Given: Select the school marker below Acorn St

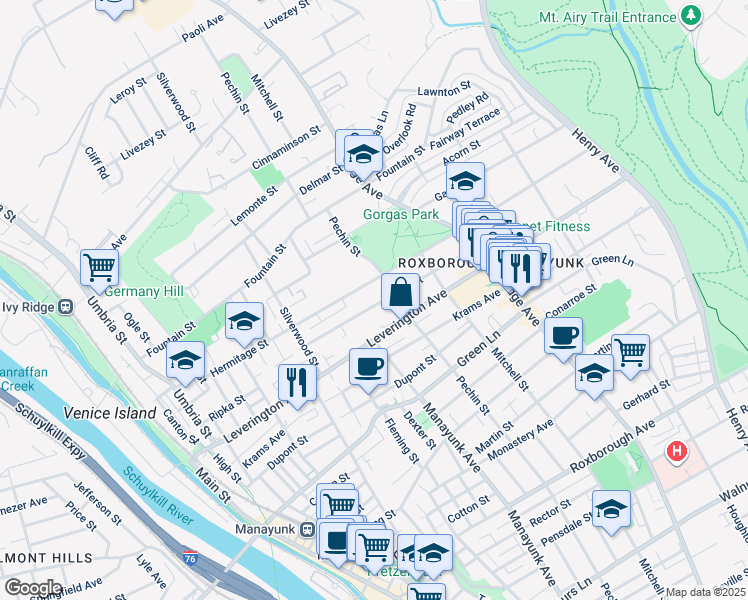Looking at the screenshot, I should tap(466, 182).
